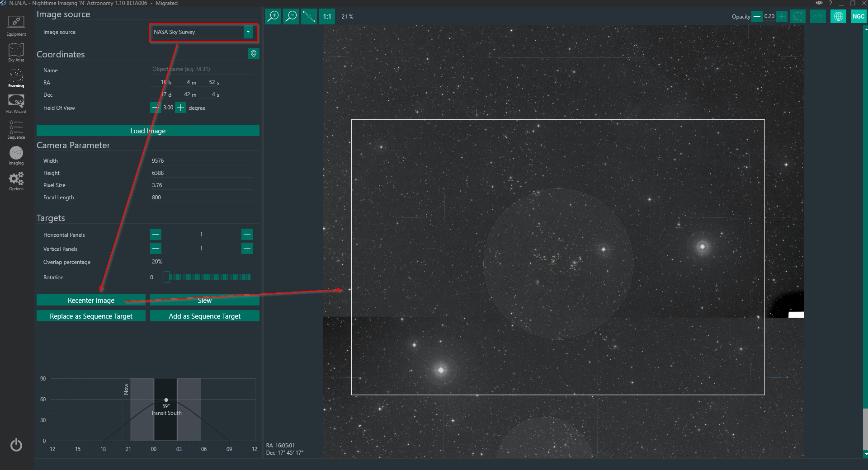The image size is (868, 470).
Task: Zoom out of the sky image
Action: pyautogui.click(x=291, y=17)
